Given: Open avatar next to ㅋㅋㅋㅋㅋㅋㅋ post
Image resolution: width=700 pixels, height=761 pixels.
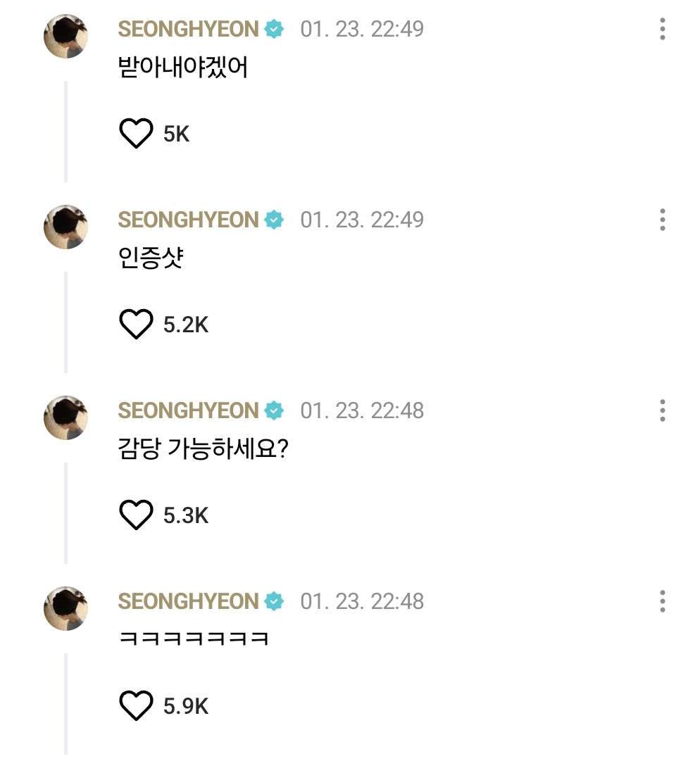Looking at the screenshot, I should (x=65, y=609).
